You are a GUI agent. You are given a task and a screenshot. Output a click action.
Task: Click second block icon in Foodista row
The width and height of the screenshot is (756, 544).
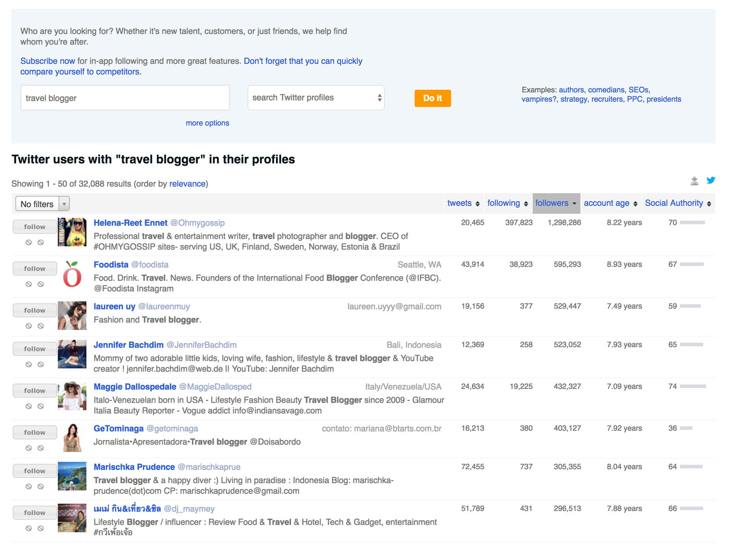[41, 284]
